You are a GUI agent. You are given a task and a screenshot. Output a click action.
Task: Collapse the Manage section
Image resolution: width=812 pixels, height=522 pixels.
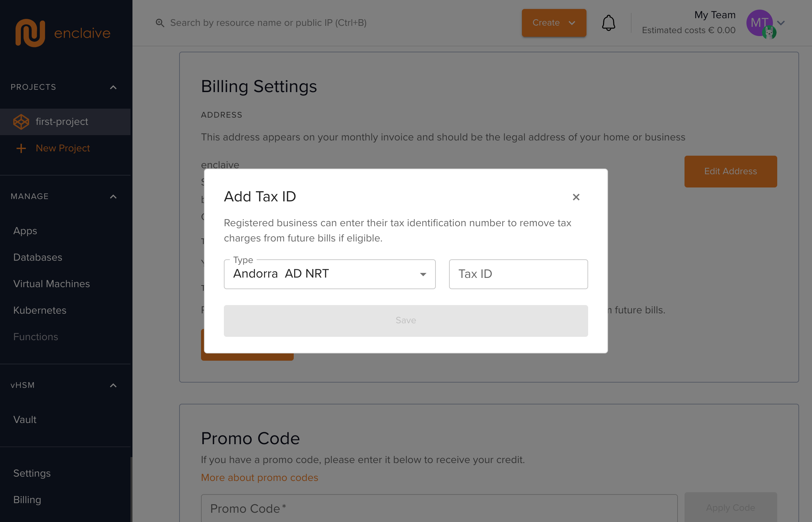[x=113, y=197]
